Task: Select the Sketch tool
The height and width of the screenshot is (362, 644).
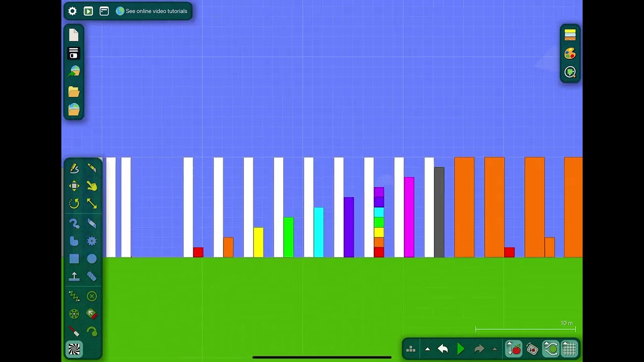Action: tap(74, 168)
